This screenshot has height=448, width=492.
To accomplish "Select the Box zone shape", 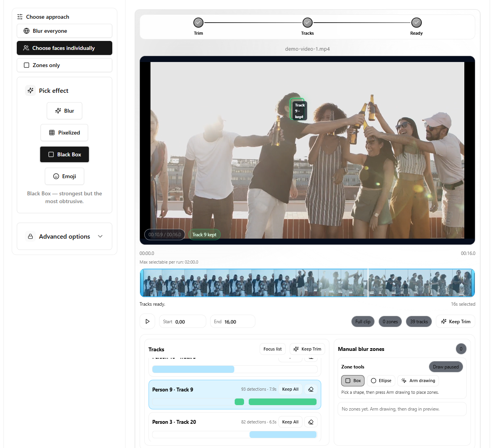I will [353, 381].
